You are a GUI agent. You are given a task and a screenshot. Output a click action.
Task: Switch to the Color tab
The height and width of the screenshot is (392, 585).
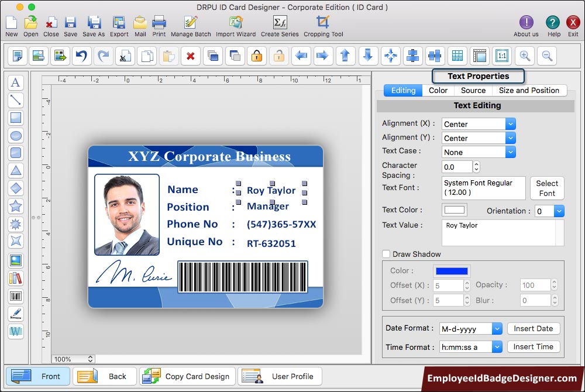click(x=438, y=90)
